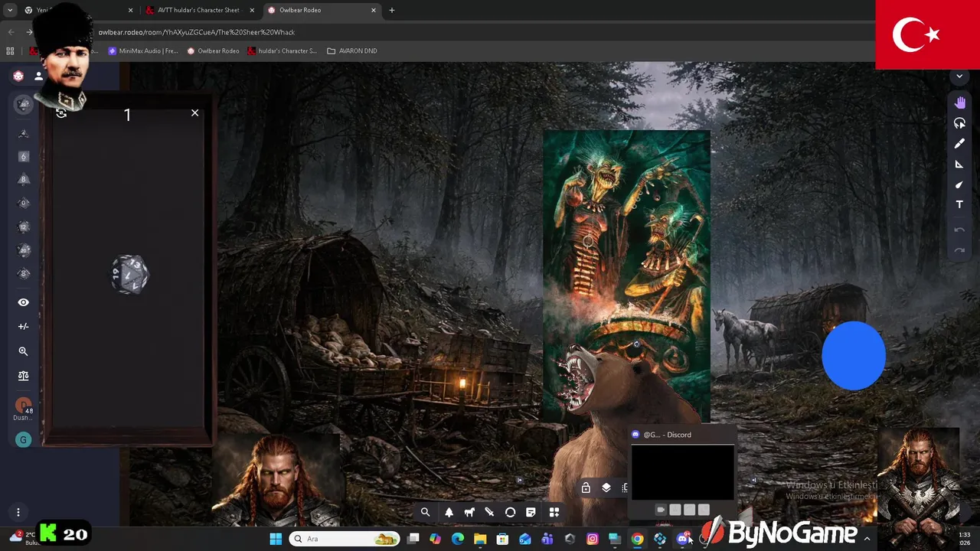Open a new browser tab

[392, 10]
